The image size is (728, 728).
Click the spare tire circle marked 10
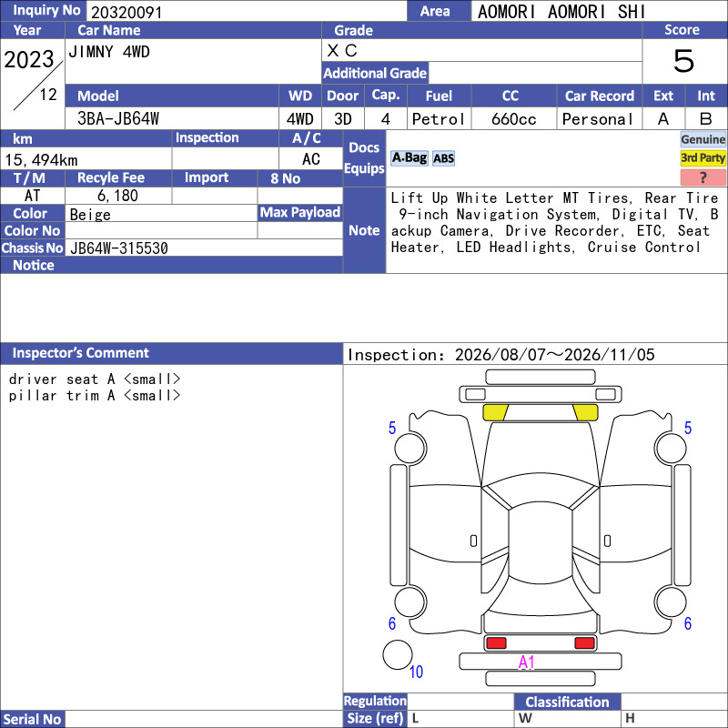(x=398, y=654)
